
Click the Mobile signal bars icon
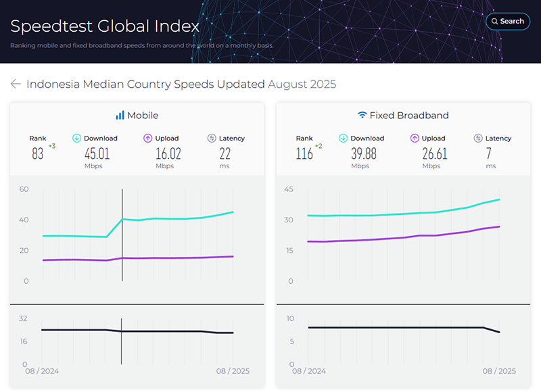pos(120,116)
